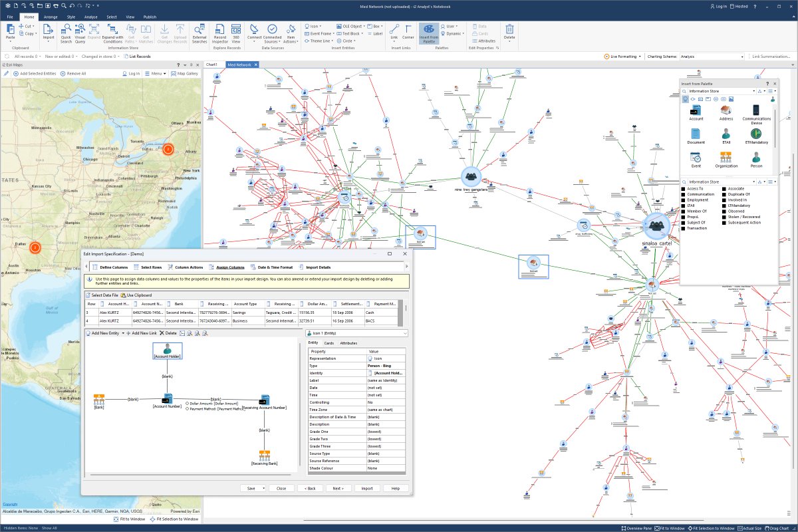Select the Dollar Amount radio button

point(188,402)
